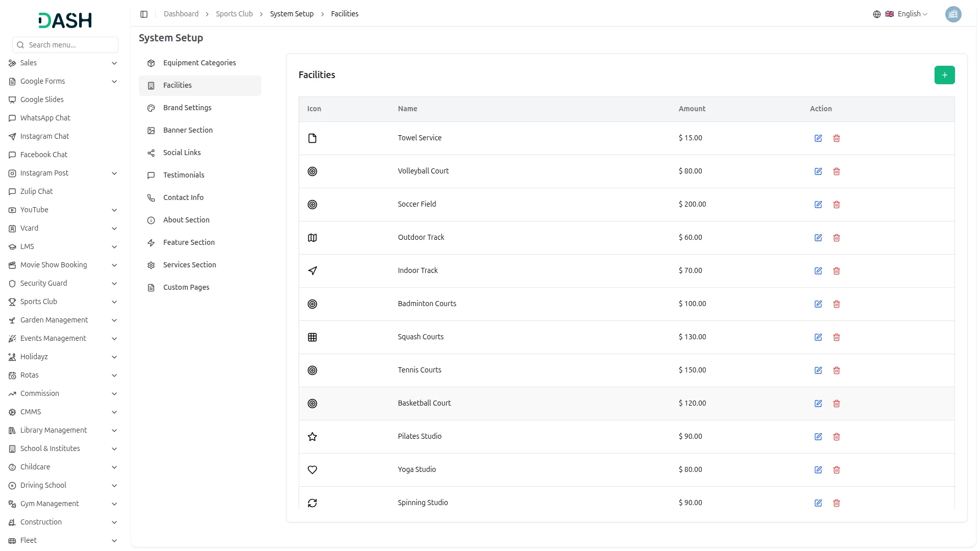The width and height of the screenshot is (980, 551).
Task: Open the Custom Pages setup item
Action: [x=186, y=287]
